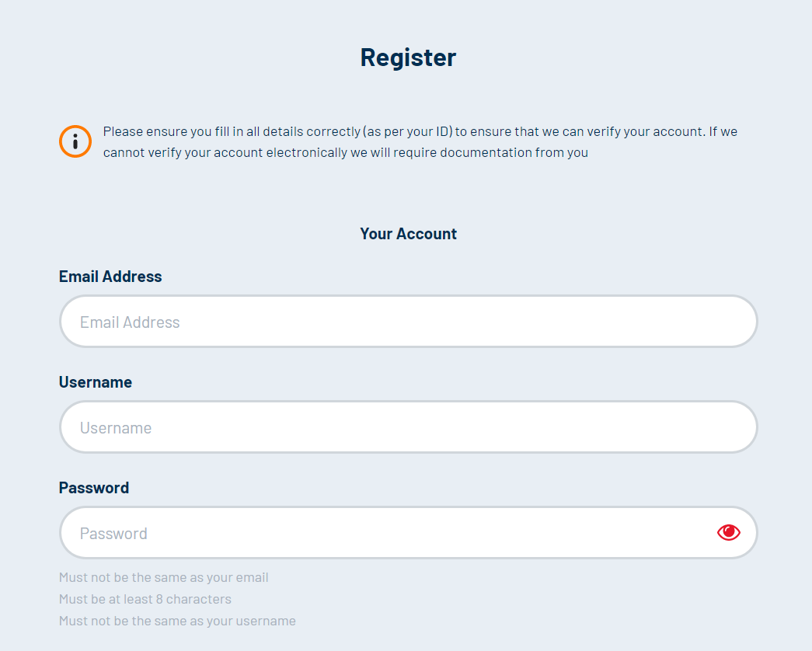The image size is (812, 651).
Task: Click into the Username input field
Action: tap(409, 427)
